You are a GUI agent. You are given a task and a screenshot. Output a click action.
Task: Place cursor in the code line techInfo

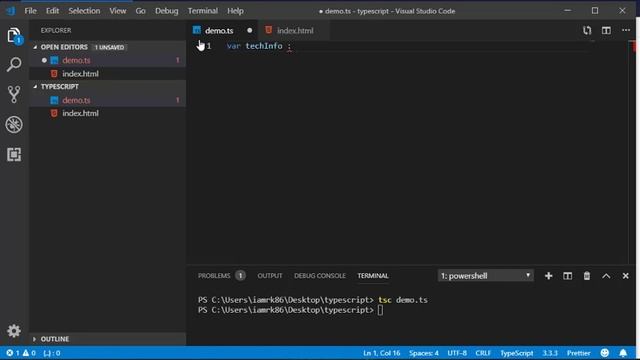(264, 46)
